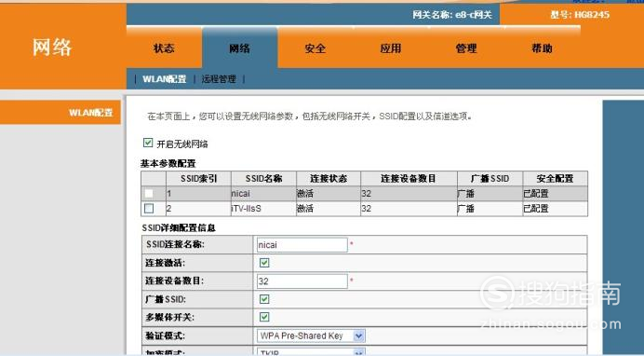Click the 广播SSID column header

click(490, 178)
